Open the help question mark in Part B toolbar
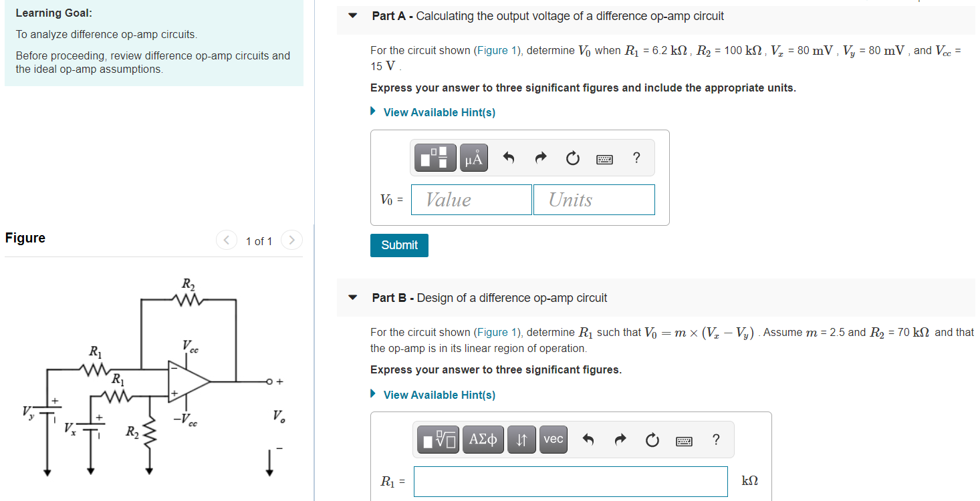The image size is (980, 501). [x=716, y=440]
